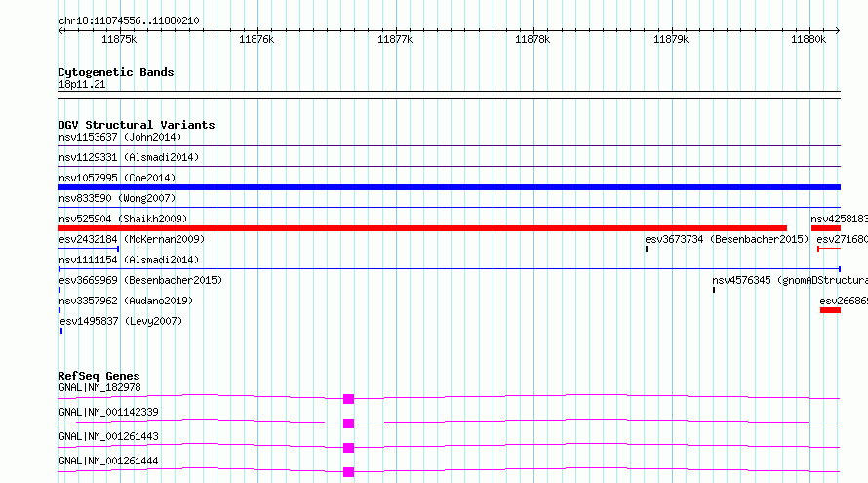The width and height of the screenshot is (868, 483).
Task: Click the red esv271680 variant line
Action: [829, 249]
